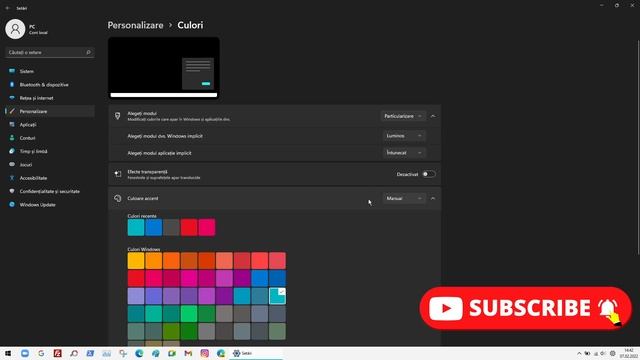640x360 pixels.
Task: Open the Întunecat app mode dropdown
Action: 404,153
